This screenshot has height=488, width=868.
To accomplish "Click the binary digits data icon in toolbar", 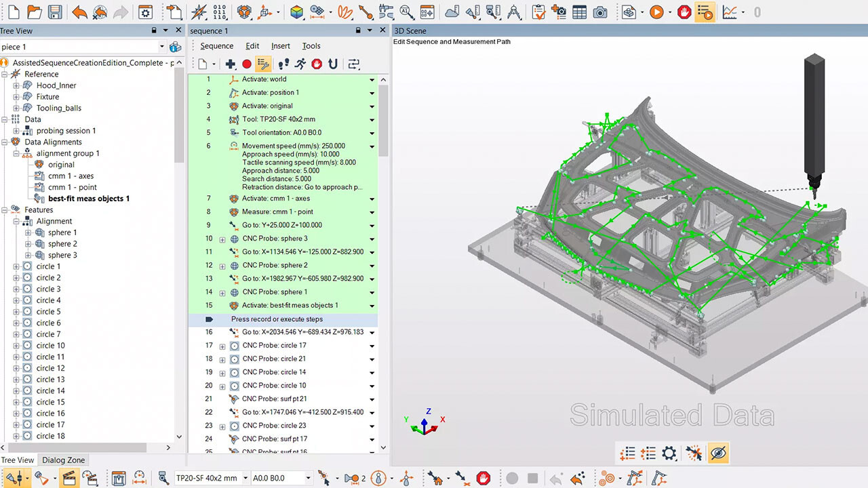I will tap(220, 12).
